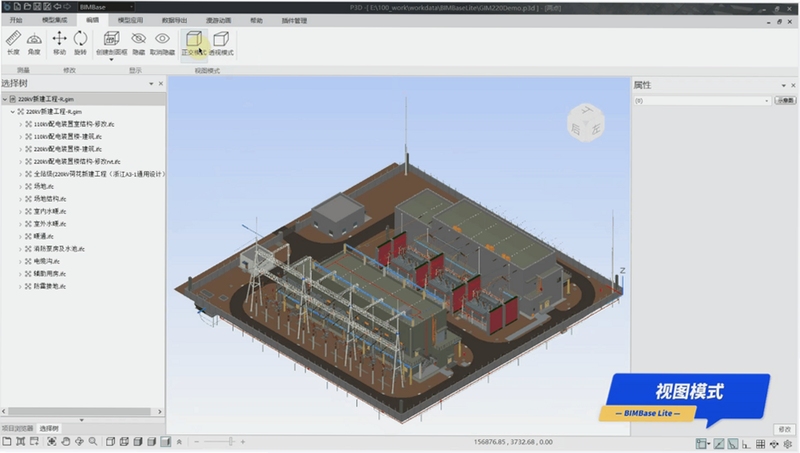Switch to 透视模式 perspective mode
The height and width of the screenshot is (453, 800).
click(x=221, y=43)
